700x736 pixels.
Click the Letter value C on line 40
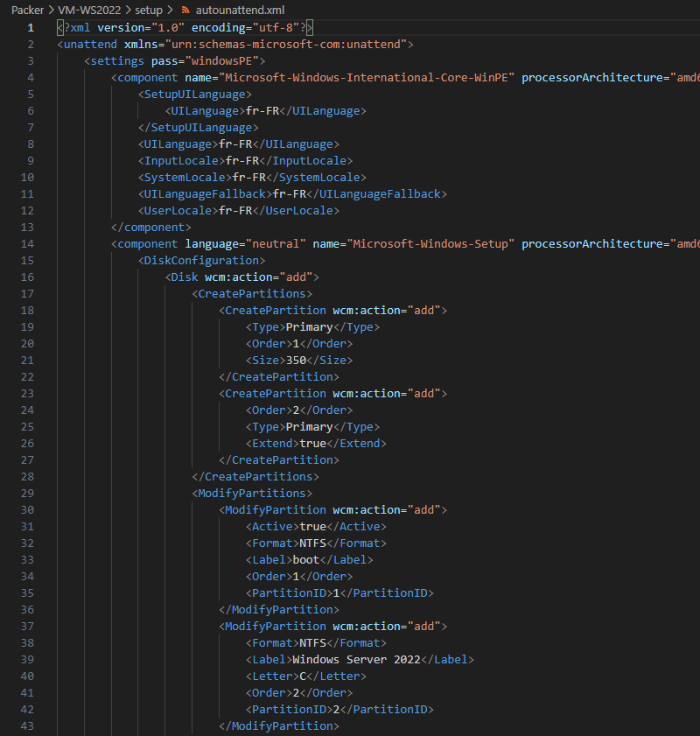tap(302, 676)
